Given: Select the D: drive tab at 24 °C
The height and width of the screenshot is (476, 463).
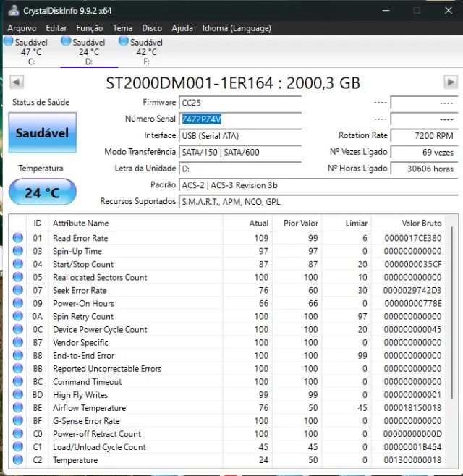Looking at the screenshot, I should click(x=89, y=51).
